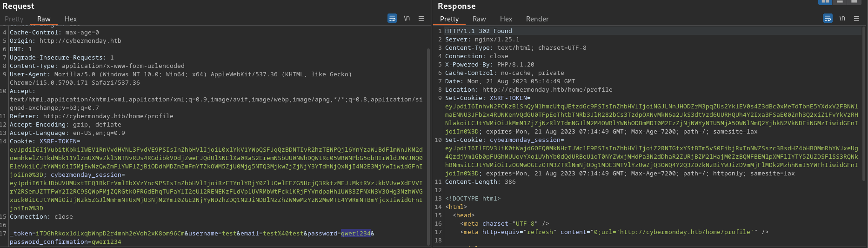Click Location header URL in Response
This screenshot has width=868, height=248.
tap(548, 90)
